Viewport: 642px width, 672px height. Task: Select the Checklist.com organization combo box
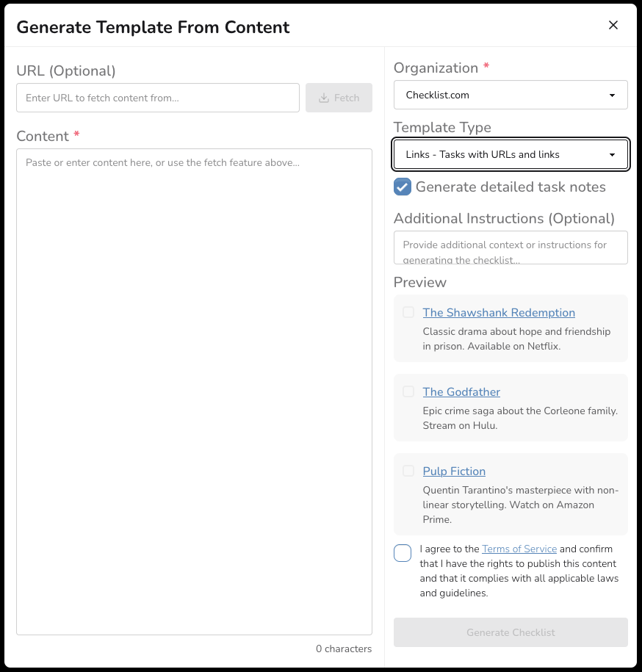499,95
